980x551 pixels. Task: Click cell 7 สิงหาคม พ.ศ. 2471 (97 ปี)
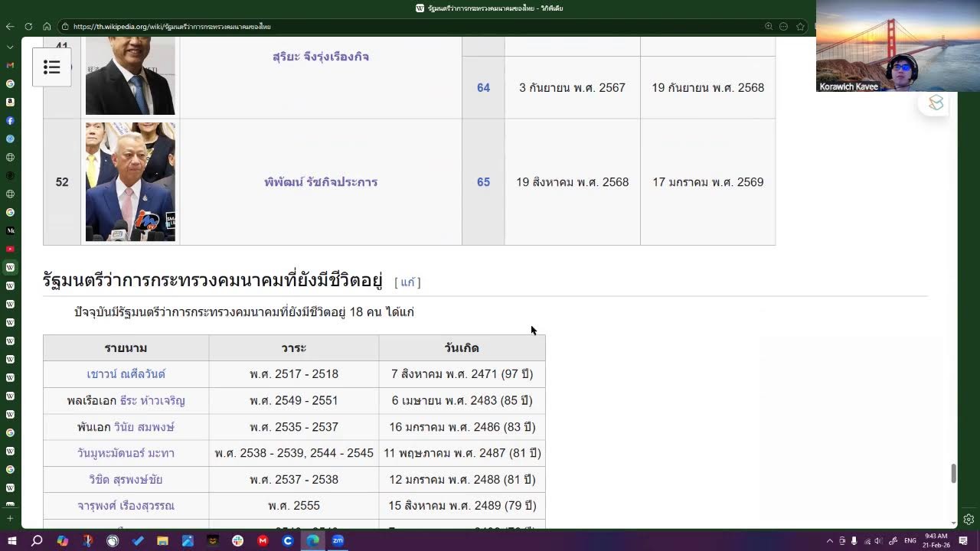click(462, 374)
